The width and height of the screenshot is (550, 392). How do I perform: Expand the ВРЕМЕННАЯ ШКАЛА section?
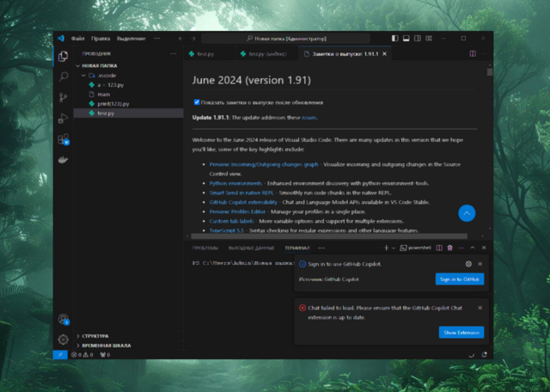point(128,346)
